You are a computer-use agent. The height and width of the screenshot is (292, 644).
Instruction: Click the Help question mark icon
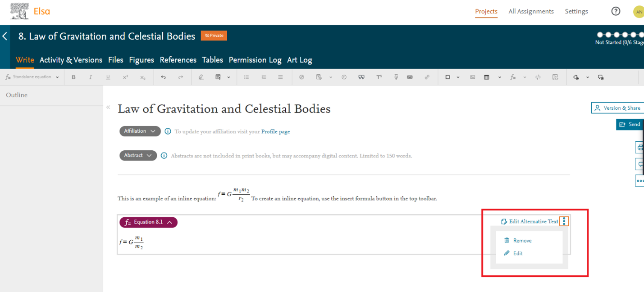pyautogui.click(x=616, y=11)
